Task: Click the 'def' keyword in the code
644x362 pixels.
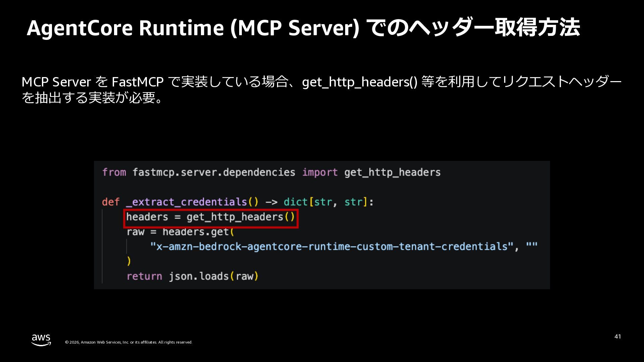Action: (111, 202)
